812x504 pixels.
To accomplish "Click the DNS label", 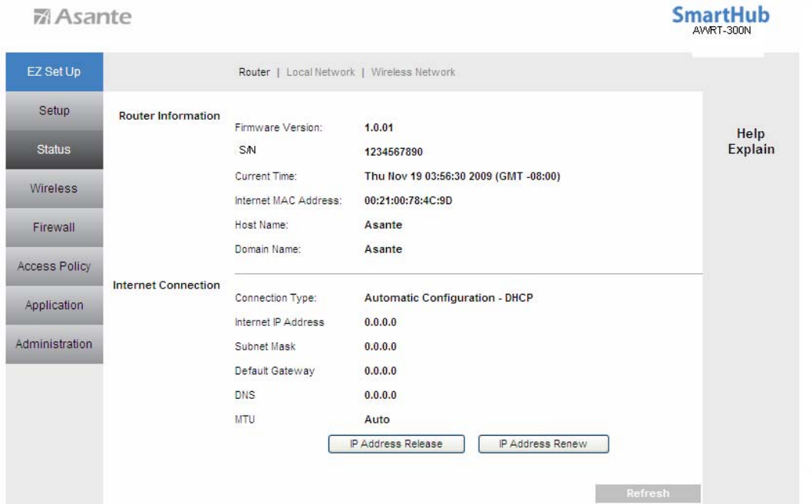I will click(245, 395).
